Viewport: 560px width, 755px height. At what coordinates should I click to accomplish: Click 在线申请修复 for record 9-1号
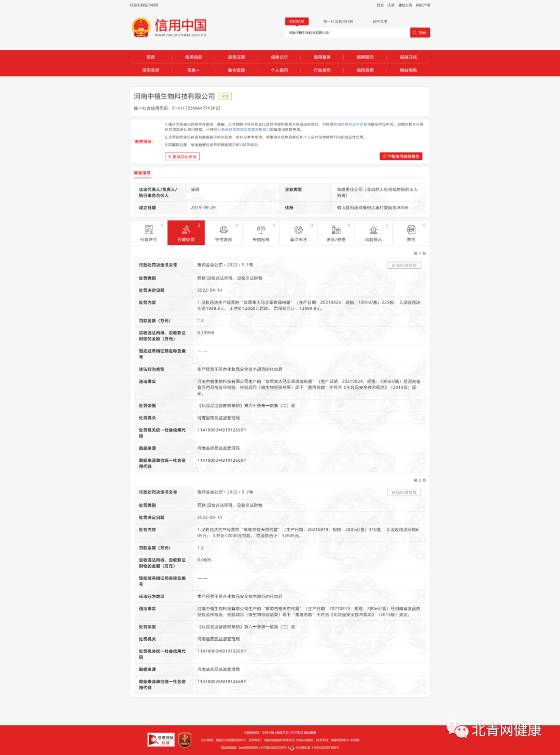pos(404,265)
